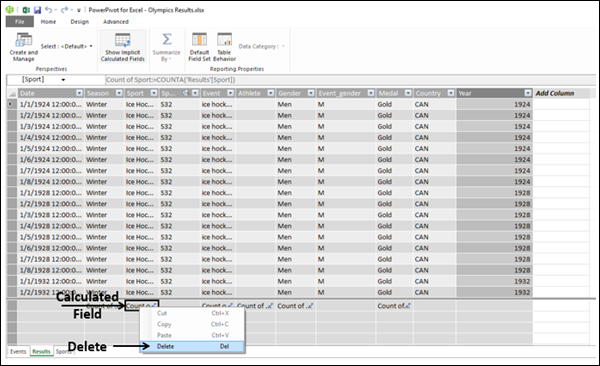
Task: Open the Date column filter dropdown
Action: click(79, 93)
